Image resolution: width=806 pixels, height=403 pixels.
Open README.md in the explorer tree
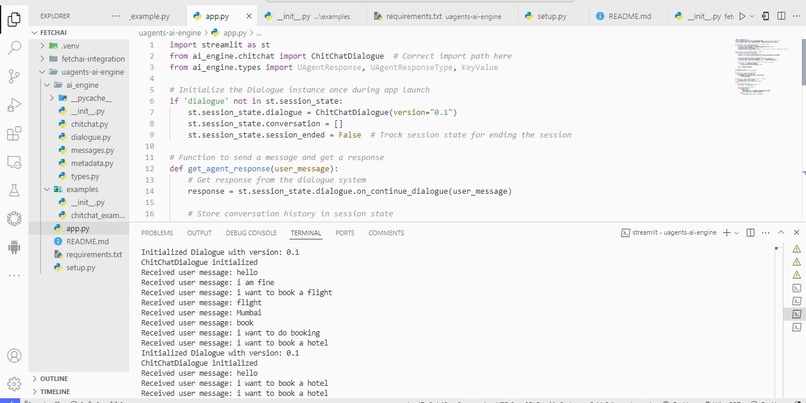point(77,241)
